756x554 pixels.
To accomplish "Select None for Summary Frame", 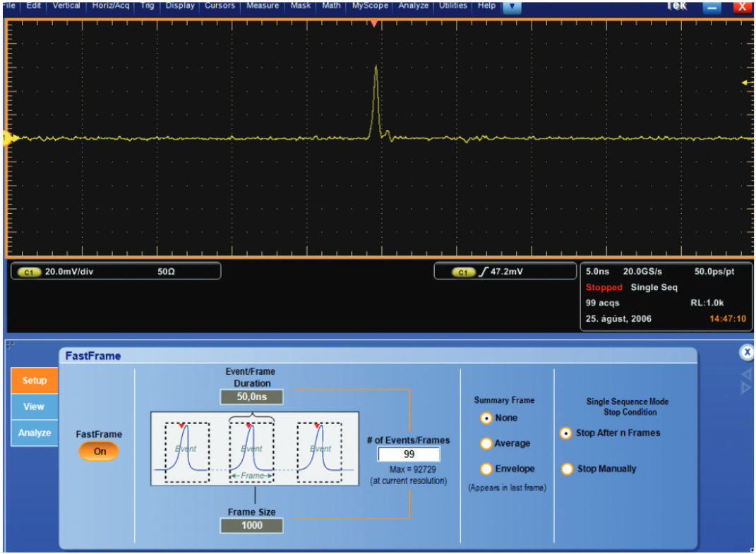I will click(x=486, y=418).
